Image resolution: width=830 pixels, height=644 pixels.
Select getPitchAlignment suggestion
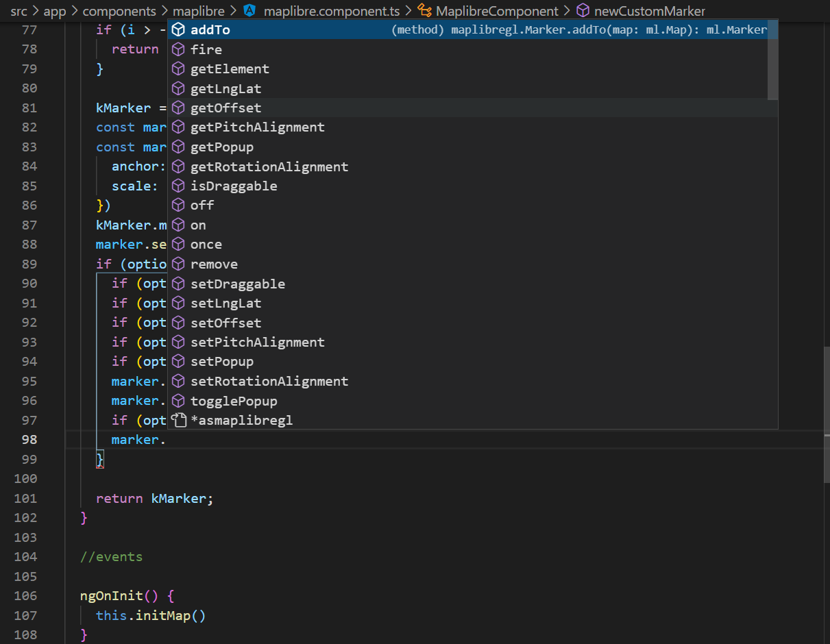coord(473,127)
